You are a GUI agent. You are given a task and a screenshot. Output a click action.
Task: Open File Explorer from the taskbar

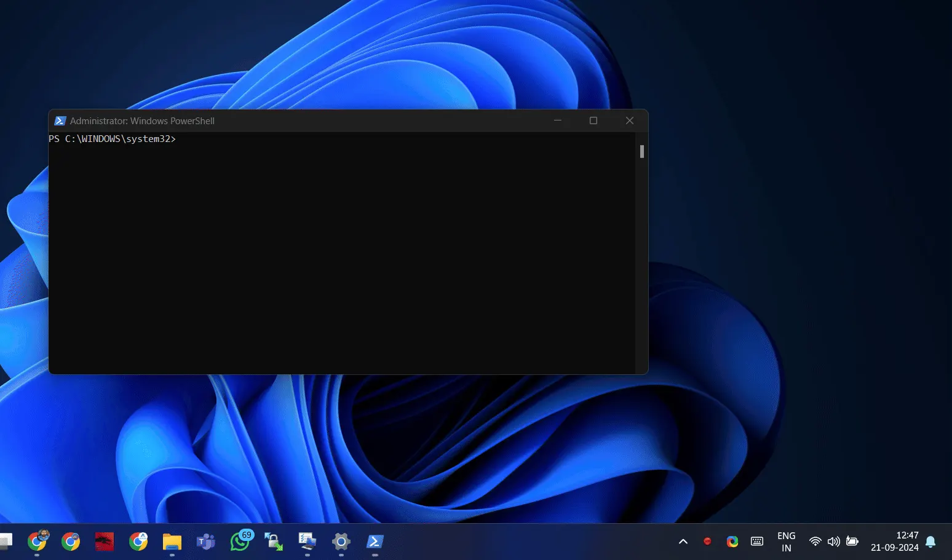coord(172,541)
